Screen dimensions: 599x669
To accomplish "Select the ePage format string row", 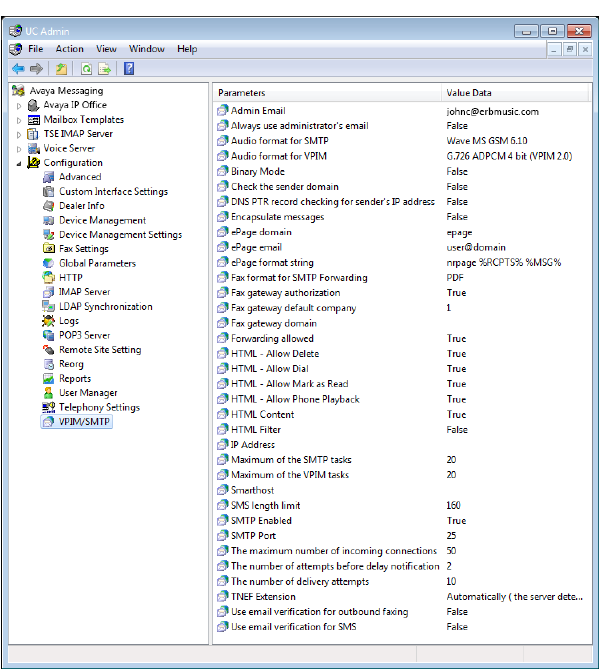I will click(x=402, y=262).
